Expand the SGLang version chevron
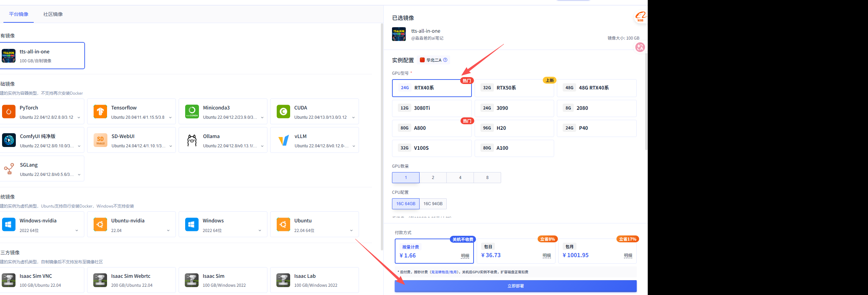The image size is (868, 295). pos(79,175)
